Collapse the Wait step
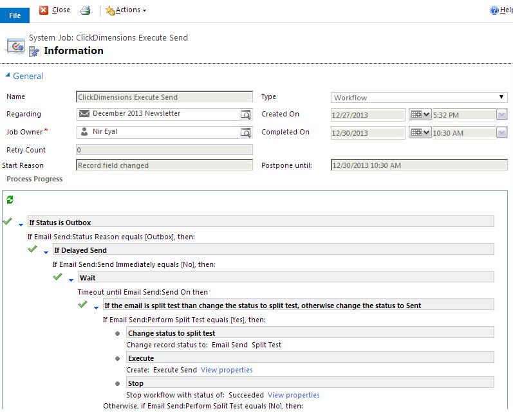 [x=71, y=280]
